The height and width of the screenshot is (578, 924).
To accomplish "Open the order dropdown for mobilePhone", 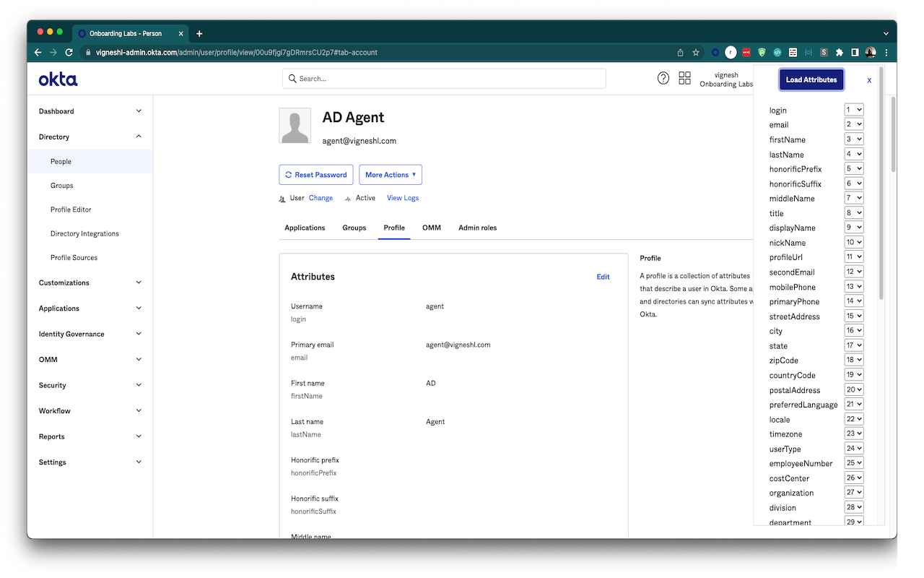I will coord(854,287).
